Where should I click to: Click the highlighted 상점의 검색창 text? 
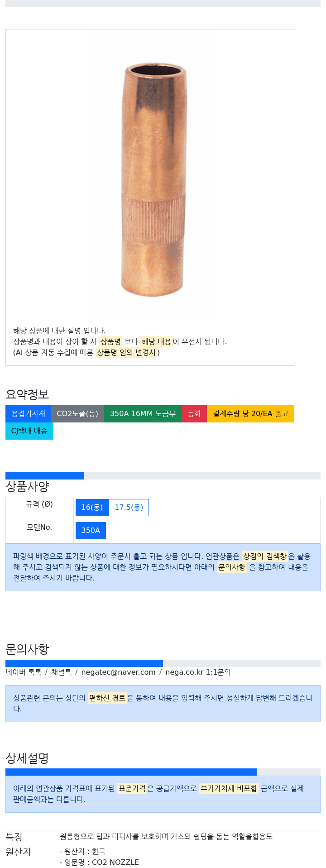[265, 556]
